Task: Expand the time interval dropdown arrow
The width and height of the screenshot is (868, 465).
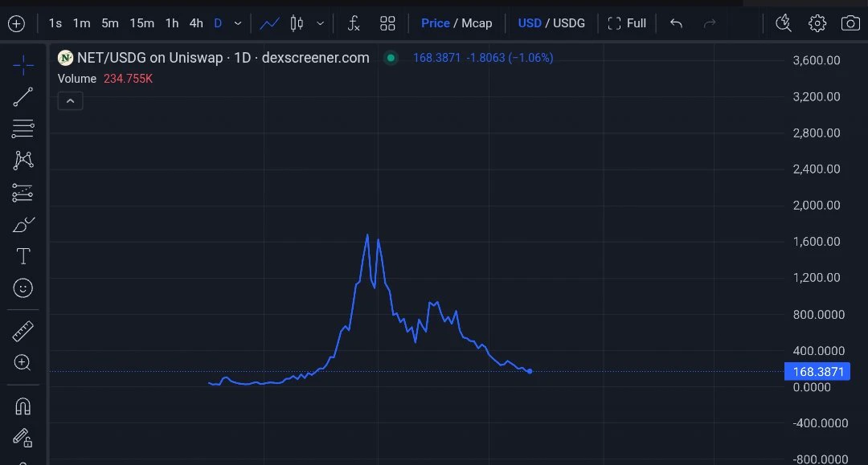Action: (237, 23)
